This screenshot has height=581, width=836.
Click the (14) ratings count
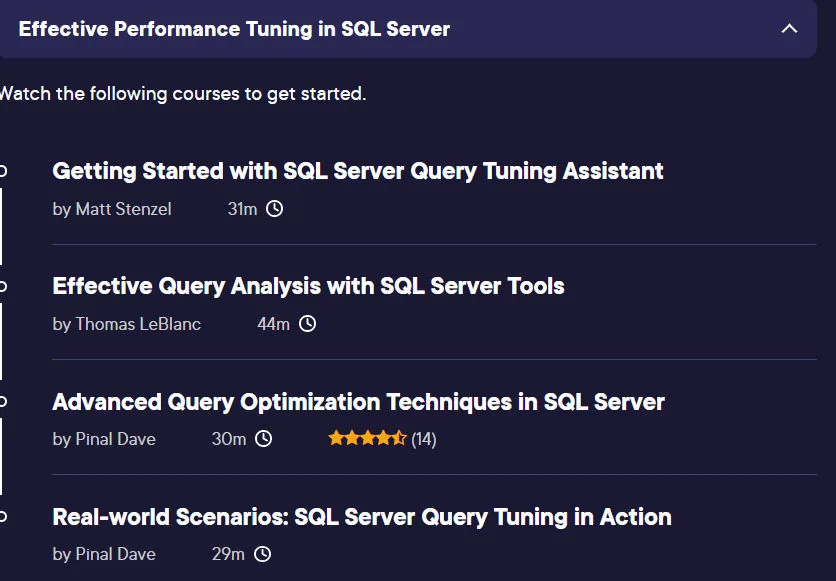point(424,439)
